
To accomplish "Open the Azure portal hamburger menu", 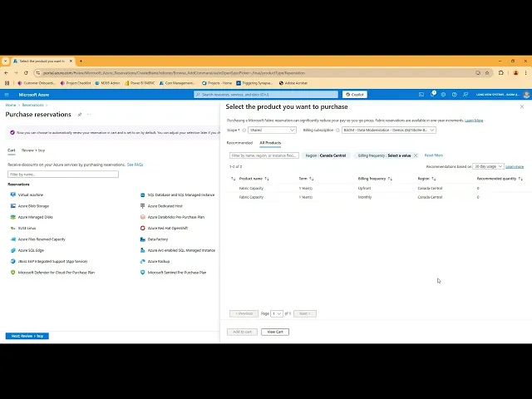I will (7, 95).
